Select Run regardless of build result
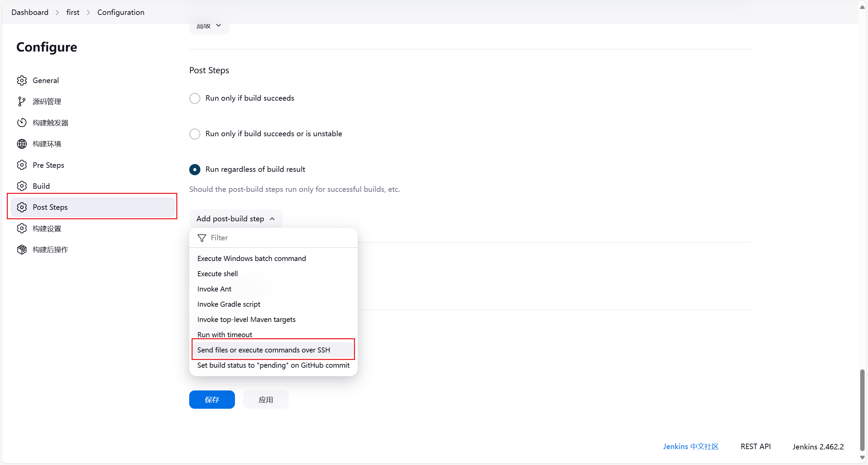 tap(195, 169)
